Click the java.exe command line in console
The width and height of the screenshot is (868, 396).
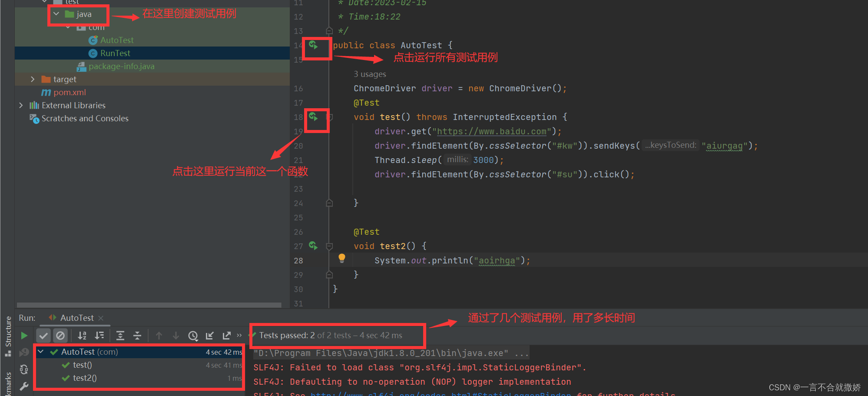tap(391, 353)
